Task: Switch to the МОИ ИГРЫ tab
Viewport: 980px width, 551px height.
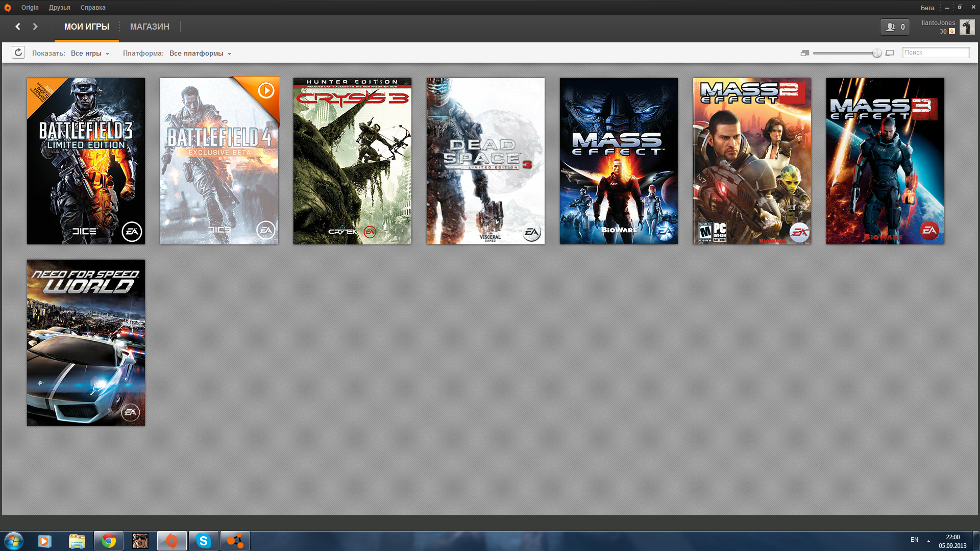Action: pyautogui.click(x=87, y=27)
